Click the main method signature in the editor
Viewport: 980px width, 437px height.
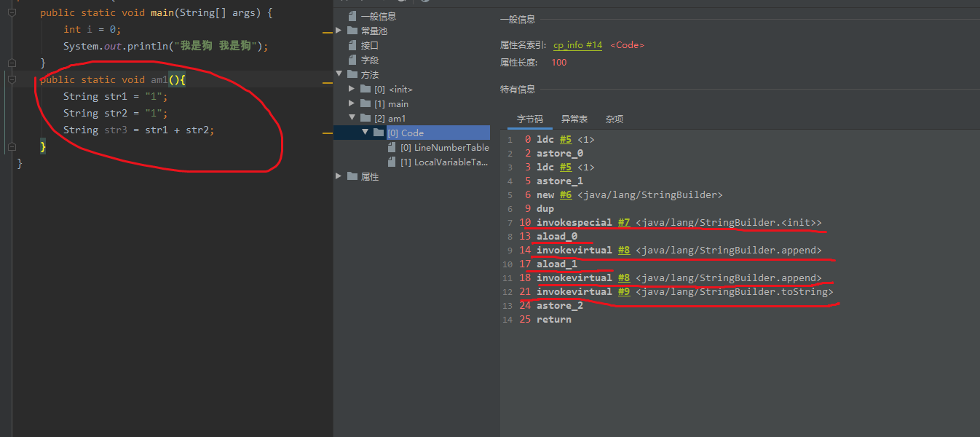point(156,12)
